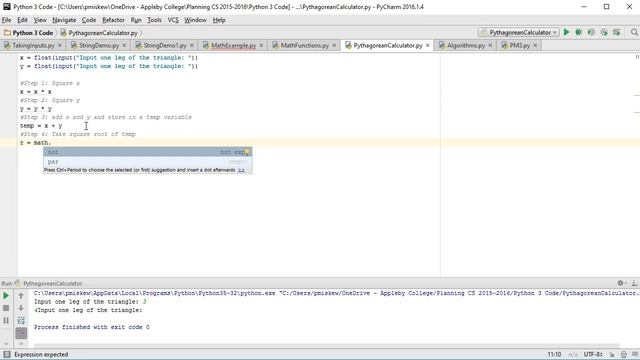Run with coverage from the top toolbar

pos(591,32)
